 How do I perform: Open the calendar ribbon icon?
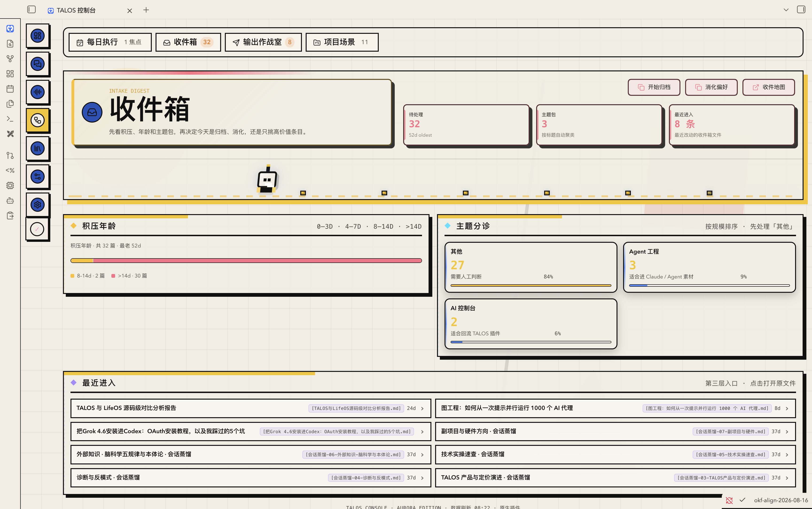pos(10,89)
